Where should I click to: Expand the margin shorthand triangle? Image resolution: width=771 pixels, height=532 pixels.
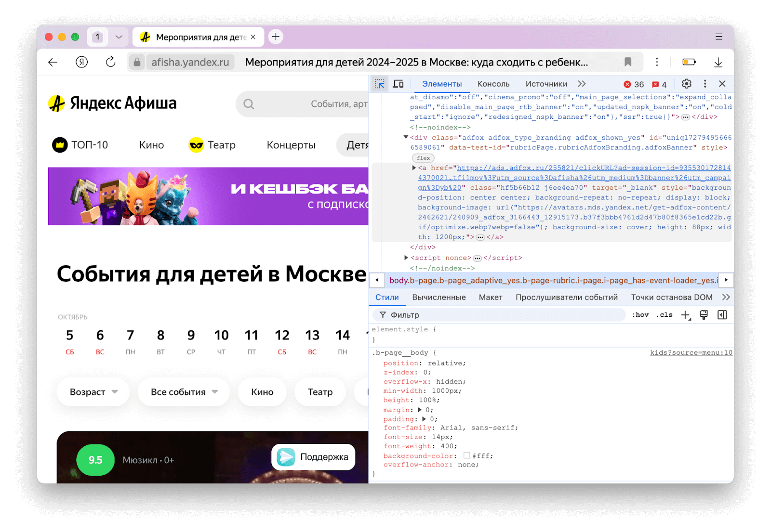(420, 410)
